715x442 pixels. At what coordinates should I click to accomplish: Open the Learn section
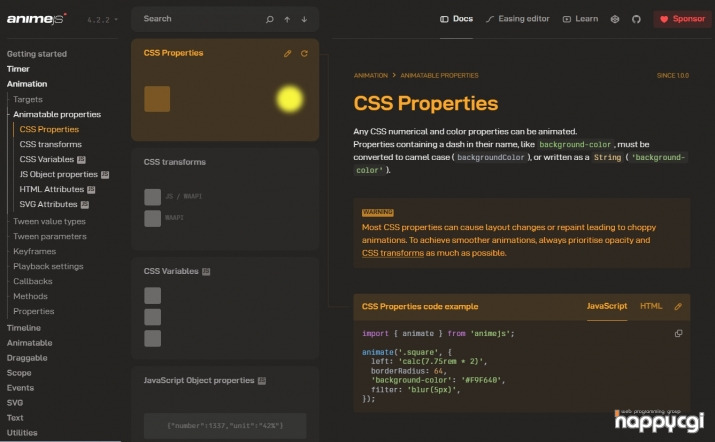(x=580, y=19)
